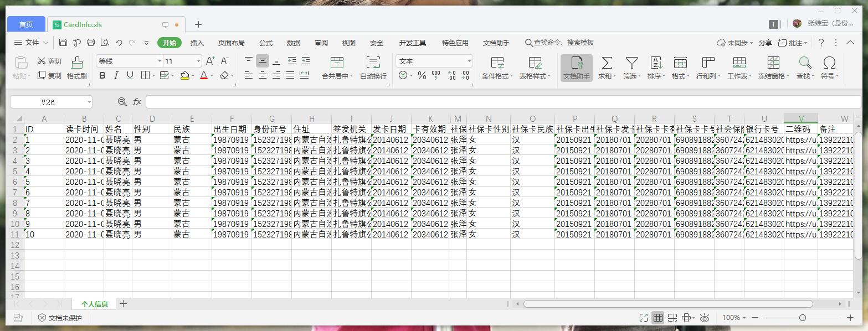Image resolution: width=868 pixels, height=331 pixels.
Task: Click the Wrap Text (自动换行) button
Action: click(373, 68)
